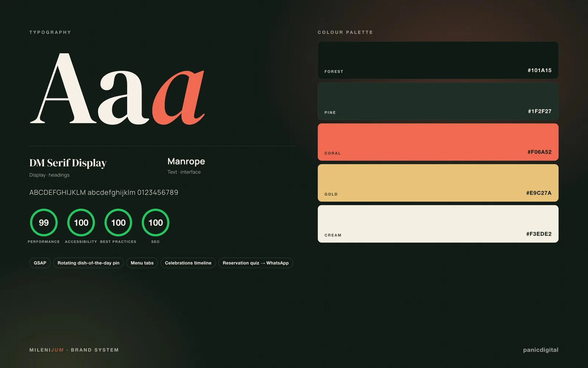
Task: Click the Forest #101A15 colour swatch
Action: tap(438, 60)
